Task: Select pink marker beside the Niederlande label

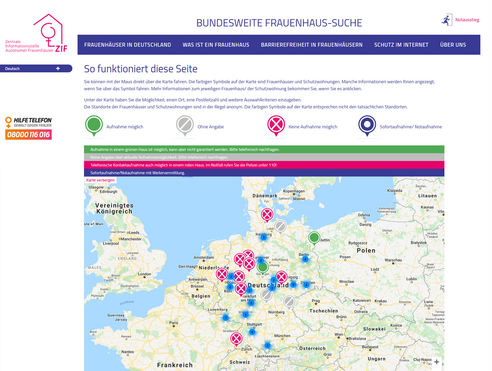Action: coord(222,274)
